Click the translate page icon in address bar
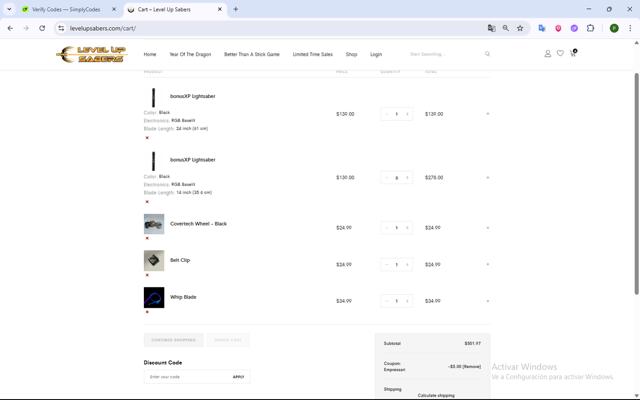Viewport: 640px width, 400px height. 491,28
